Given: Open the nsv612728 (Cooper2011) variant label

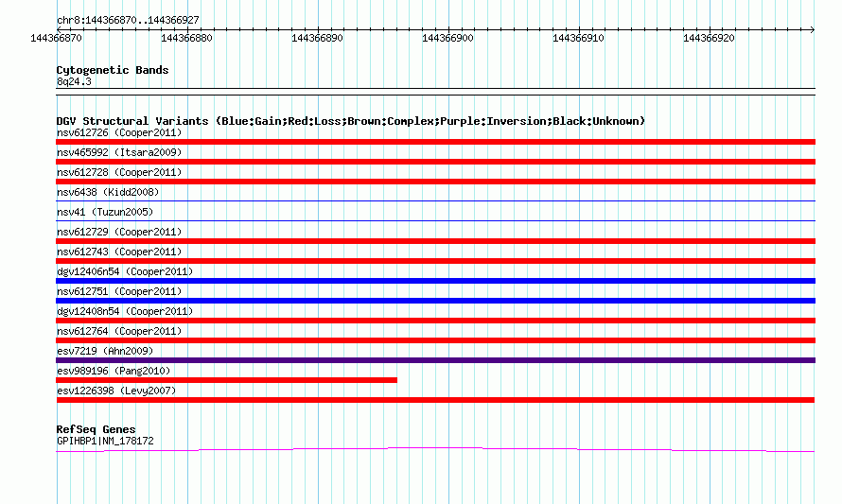Looking at the screenshot, I should [119, 172].
